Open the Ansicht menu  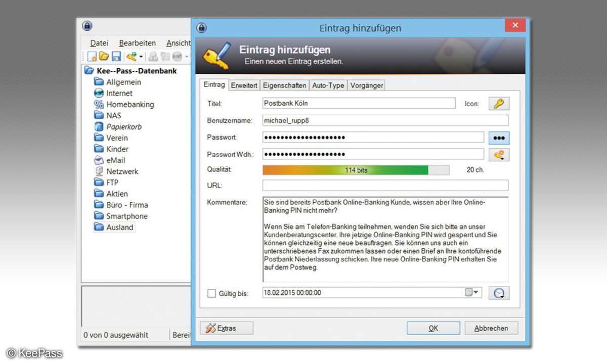point(178,43)
